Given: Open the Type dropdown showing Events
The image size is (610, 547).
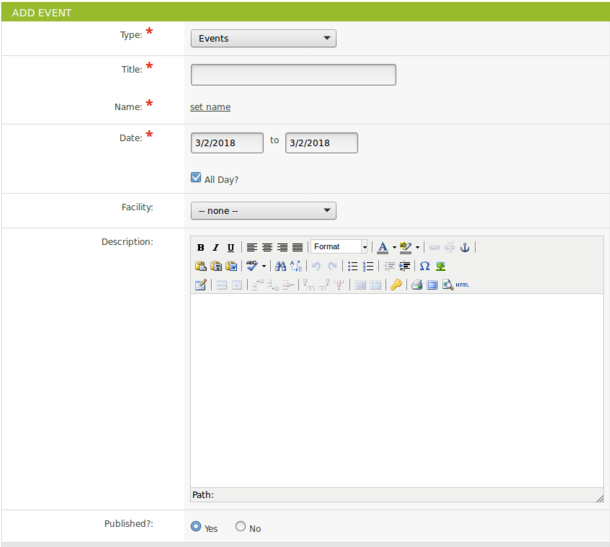Looking at the screenshot, I should 263,38.
